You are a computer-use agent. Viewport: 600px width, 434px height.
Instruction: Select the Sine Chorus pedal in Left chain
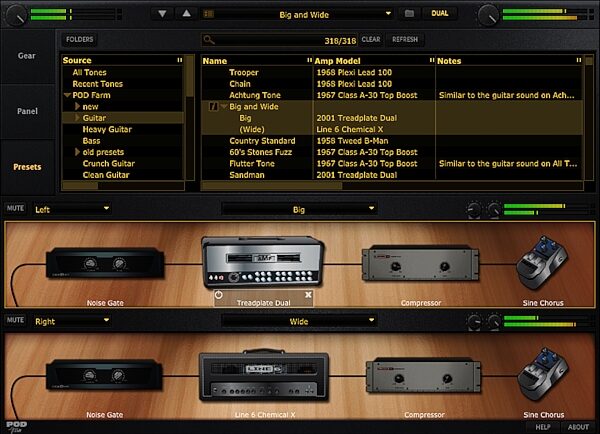pyautogui.click(x=541, y=263)
